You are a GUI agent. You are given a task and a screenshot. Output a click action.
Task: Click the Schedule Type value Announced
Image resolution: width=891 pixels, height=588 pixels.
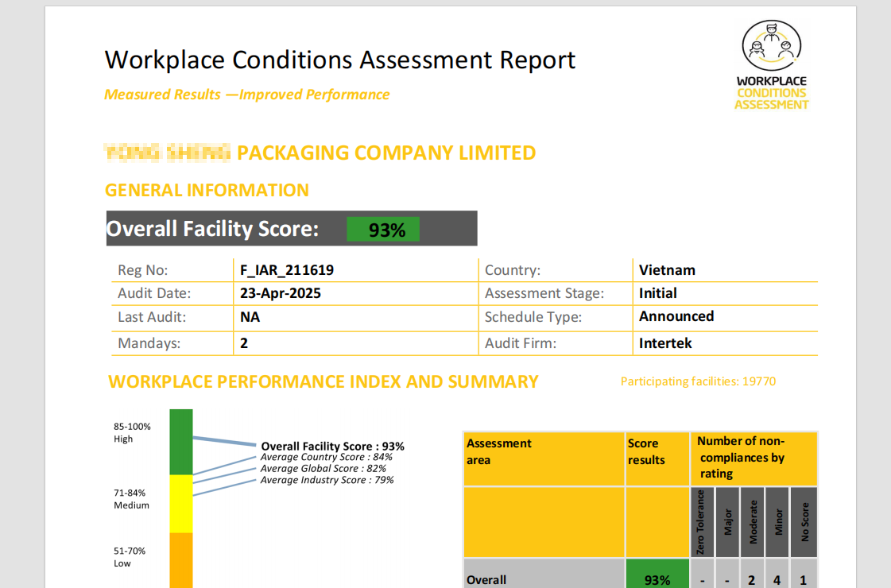pyautogui.click(x=676, y=316)
